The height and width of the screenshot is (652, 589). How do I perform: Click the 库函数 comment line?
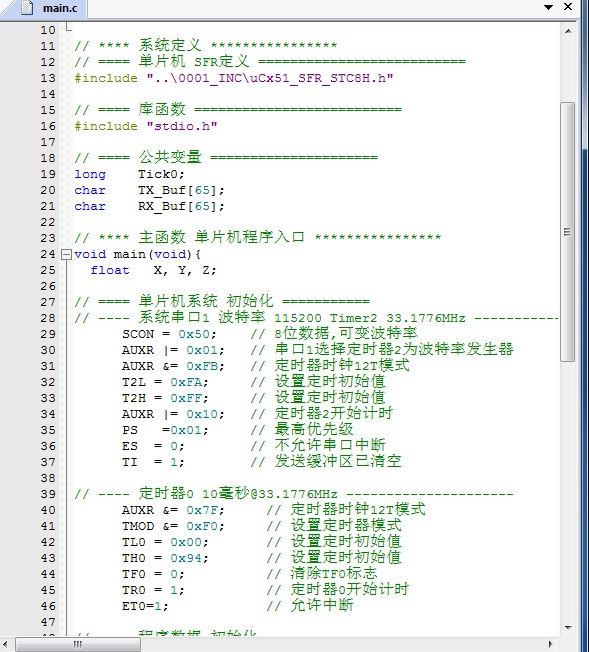tap(238, 109)
